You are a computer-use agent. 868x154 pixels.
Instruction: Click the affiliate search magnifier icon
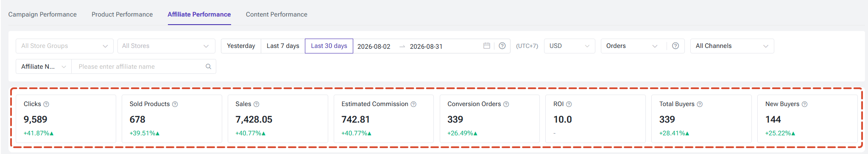[208, 67]
